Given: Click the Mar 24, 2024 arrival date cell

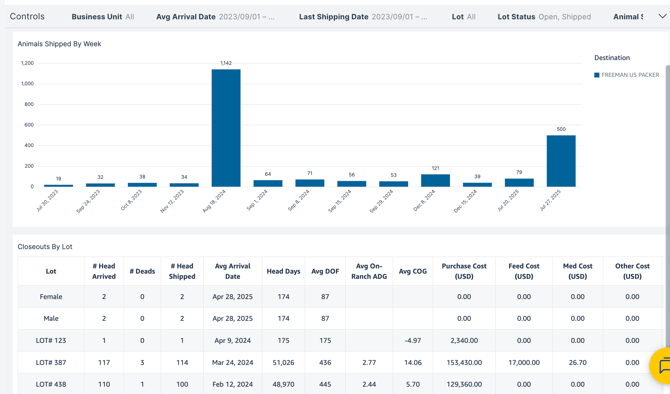Looking at the screenshot, I should coord(232,362).
